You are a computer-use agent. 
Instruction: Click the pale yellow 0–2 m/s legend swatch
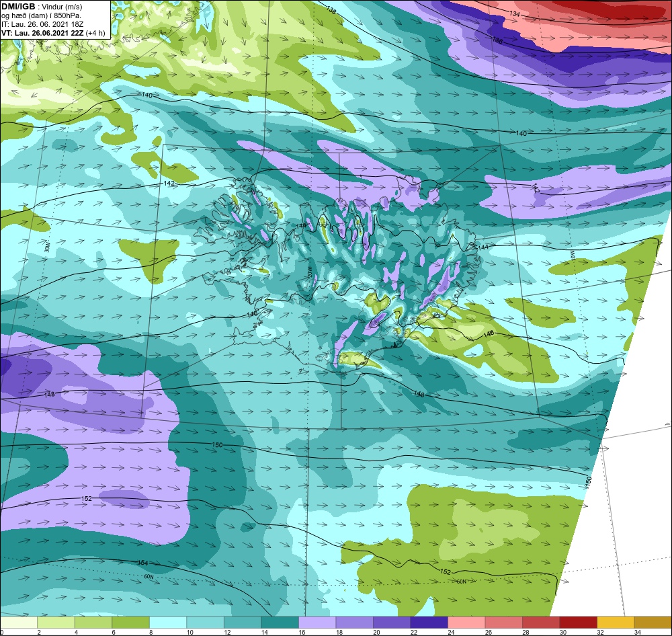[x=19, y=623]
